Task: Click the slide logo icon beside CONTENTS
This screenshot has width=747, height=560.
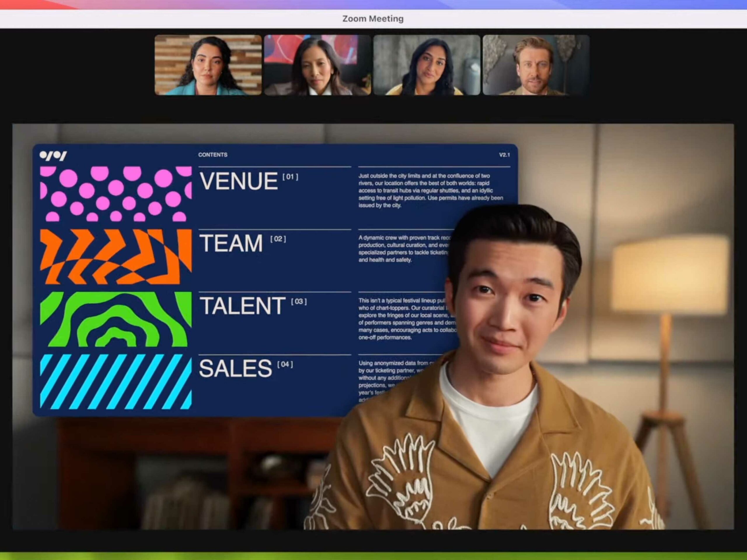Action: tap(53, 156)
